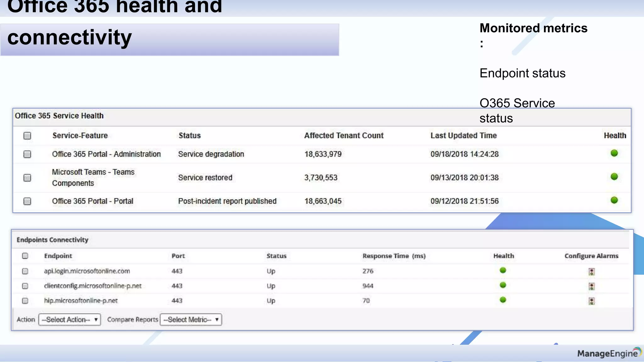The width and height of the screenshot is (644, 362).
Task: Click the Port column header
Action: pos(178,256)
